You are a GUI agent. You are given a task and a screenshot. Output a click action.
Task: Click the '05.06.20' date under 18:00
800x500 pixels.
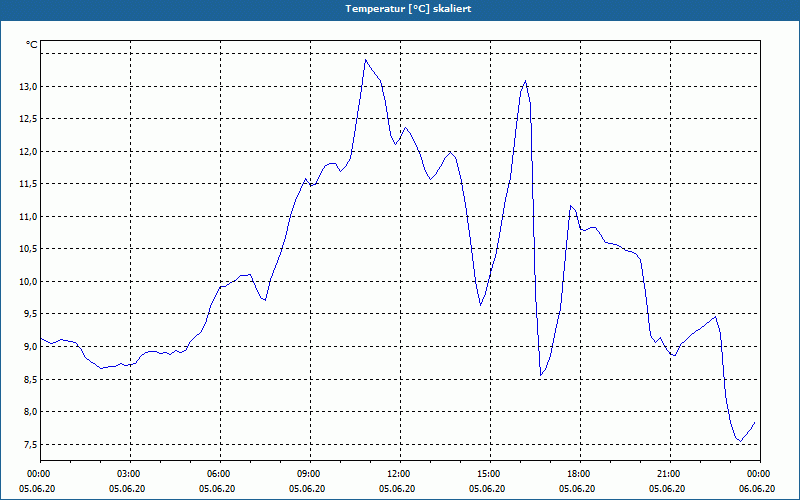tap(577, 489)
